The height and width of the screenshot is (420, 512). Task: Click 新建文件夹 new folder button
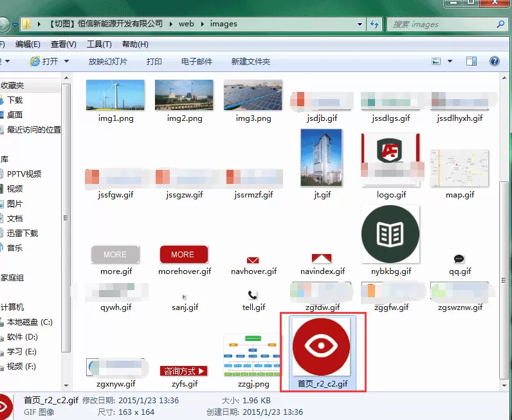251,61
